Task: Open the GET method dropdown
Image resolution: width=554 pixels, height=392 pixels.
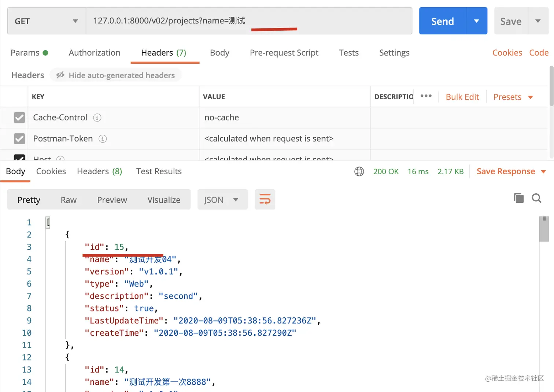Action: point(47,21)
